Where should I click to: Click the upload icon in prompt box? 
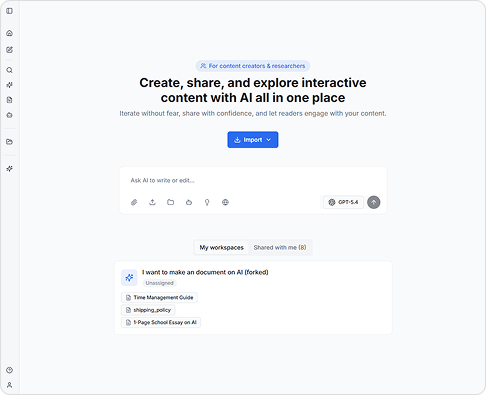tap(152, 202)
